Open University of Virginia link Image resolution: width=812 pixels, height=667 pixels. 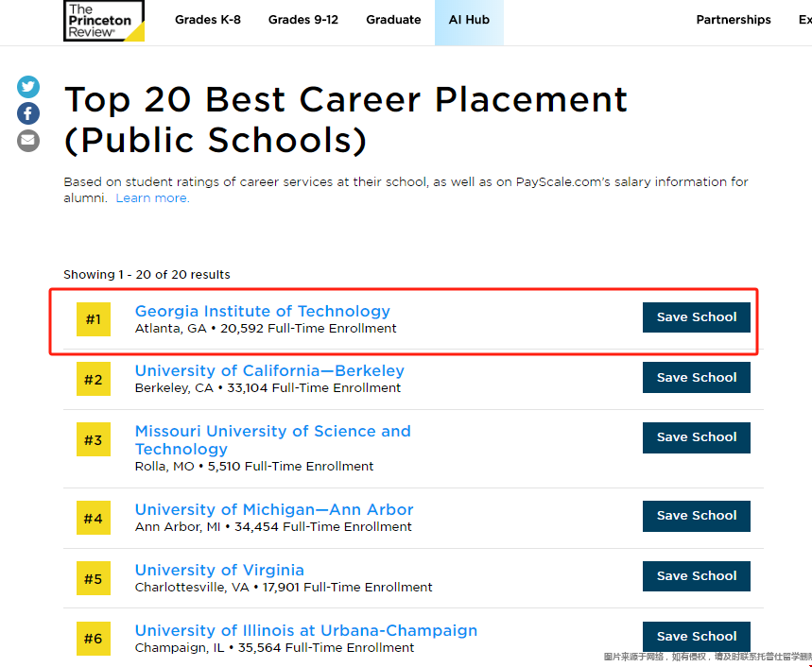point(219,570)
